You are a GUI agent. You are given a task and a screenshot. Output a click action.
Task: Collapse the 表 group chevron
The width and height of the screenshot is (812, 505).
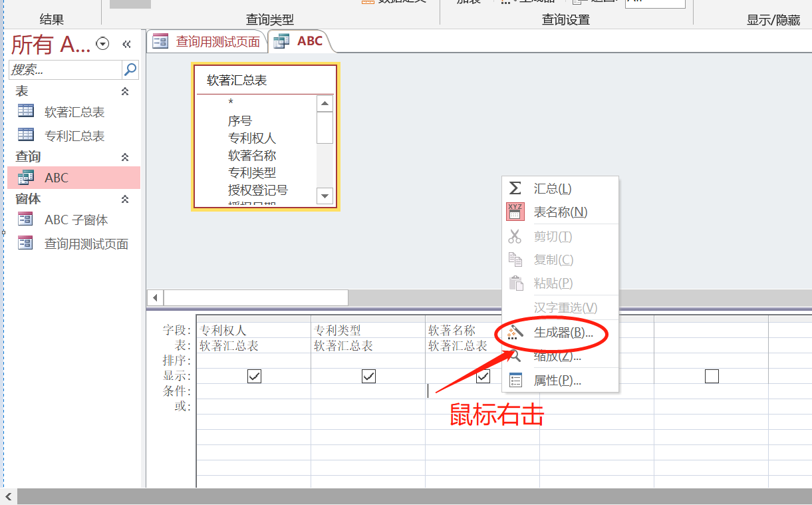[125, 91]
